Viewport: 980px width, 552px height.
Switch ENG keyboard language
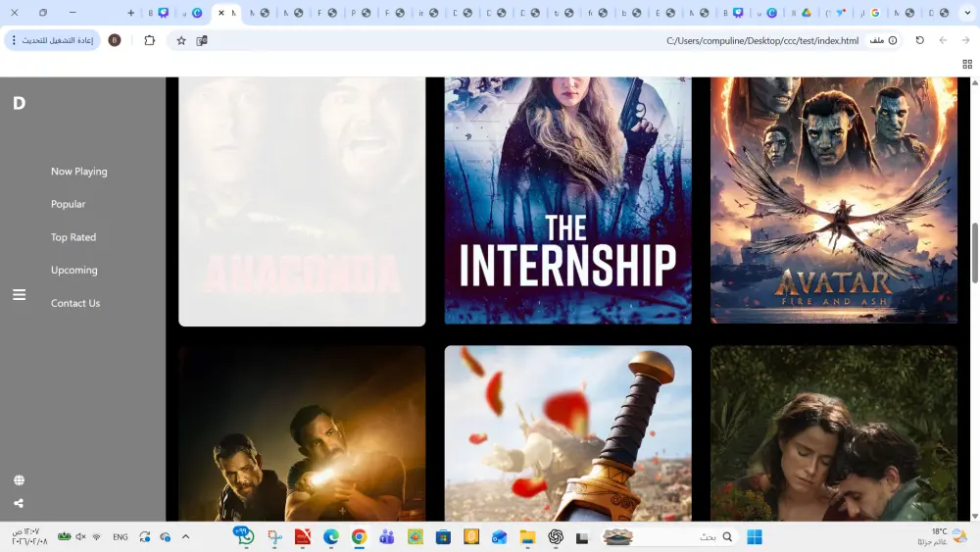[x=120, y=537]
